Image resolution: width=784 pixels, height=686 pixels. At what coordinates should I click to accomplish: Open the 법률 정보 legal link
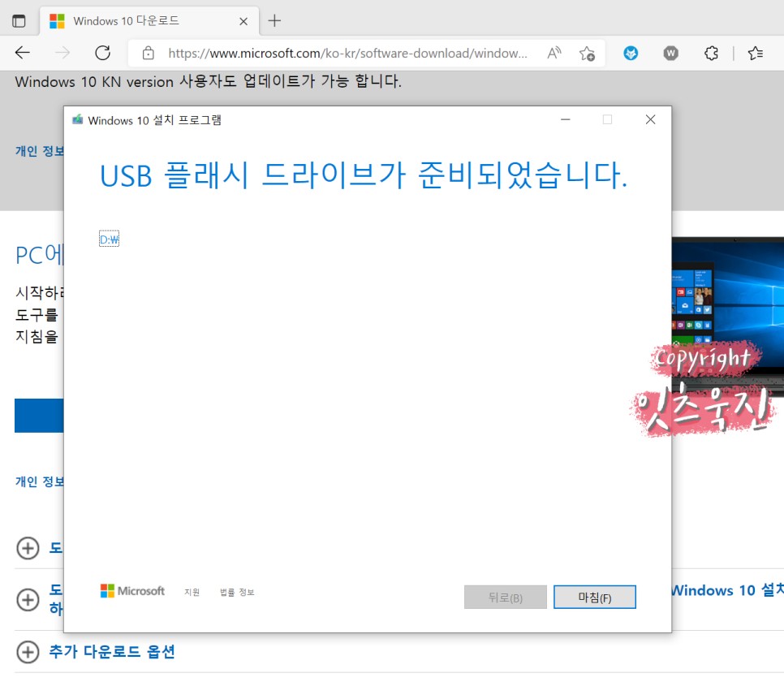[x=237, y=592]
